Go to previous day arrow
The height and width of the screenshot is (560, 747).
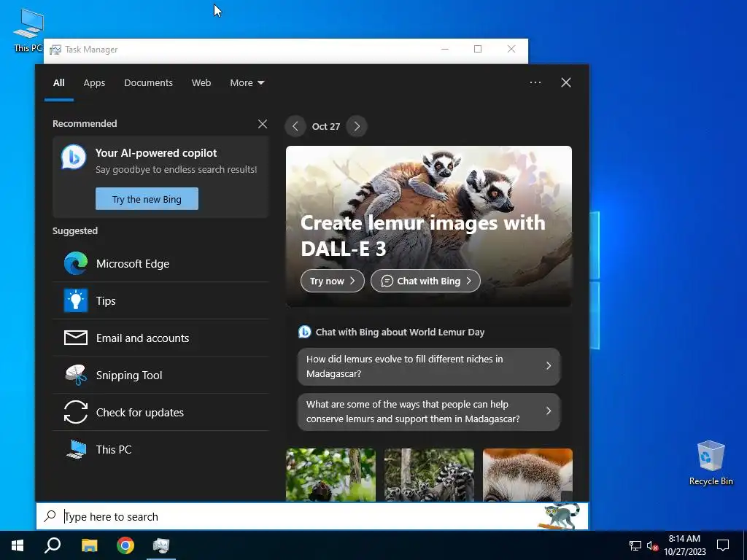tap(295, 126)
